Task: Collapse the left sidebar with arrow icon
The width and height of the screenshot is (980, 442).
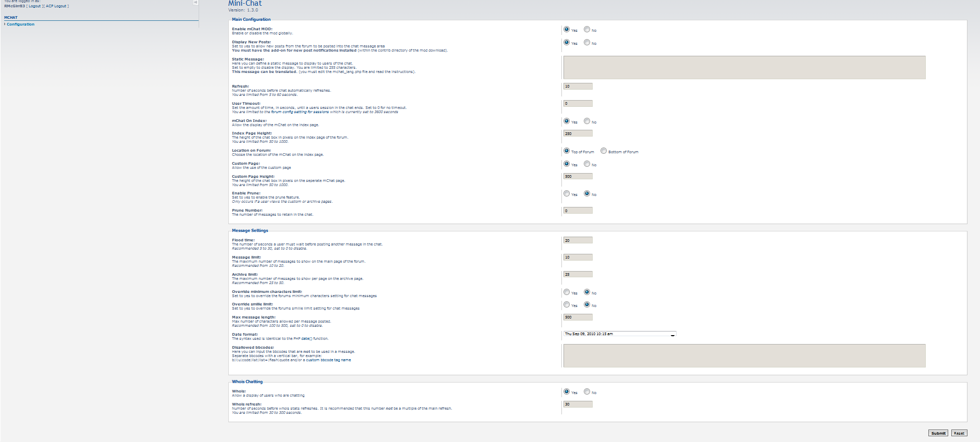Action: (x=195, y=3)
